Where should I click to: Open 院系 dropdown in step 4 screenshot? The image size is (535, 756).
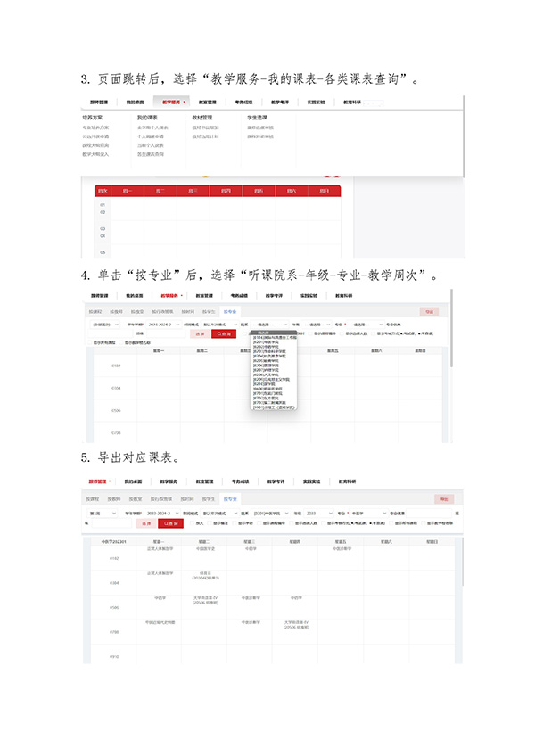(269, 325)
